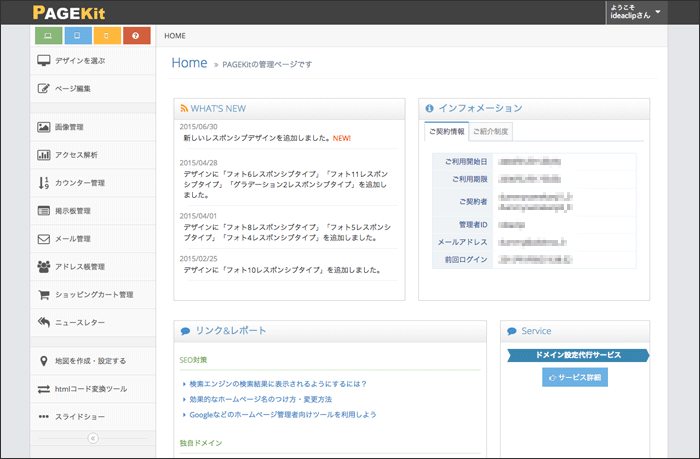The image size is (700, 459).
Task: Click the 前回ログイン row label
Action: pos(466,259)
